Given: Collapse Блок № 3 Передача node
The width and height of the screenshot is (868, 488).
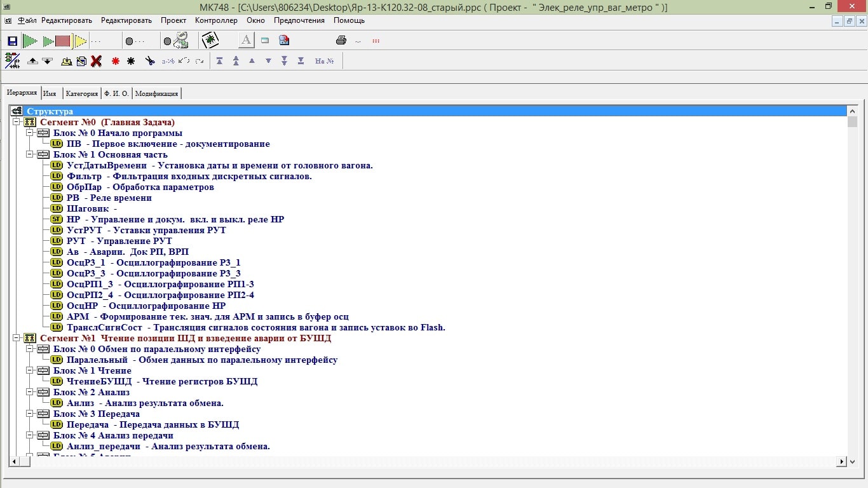Looking at the screenshot, I should (30, 414).
